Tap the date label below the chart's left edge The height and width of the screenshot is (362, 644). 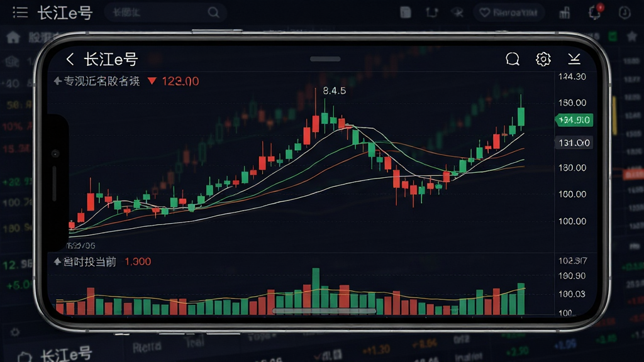click(80, 246)
